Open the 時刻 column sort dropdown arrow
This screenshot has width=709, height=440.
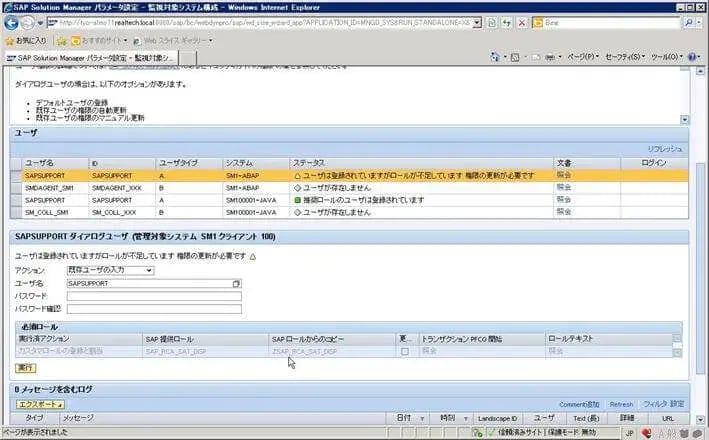(465, 419)
